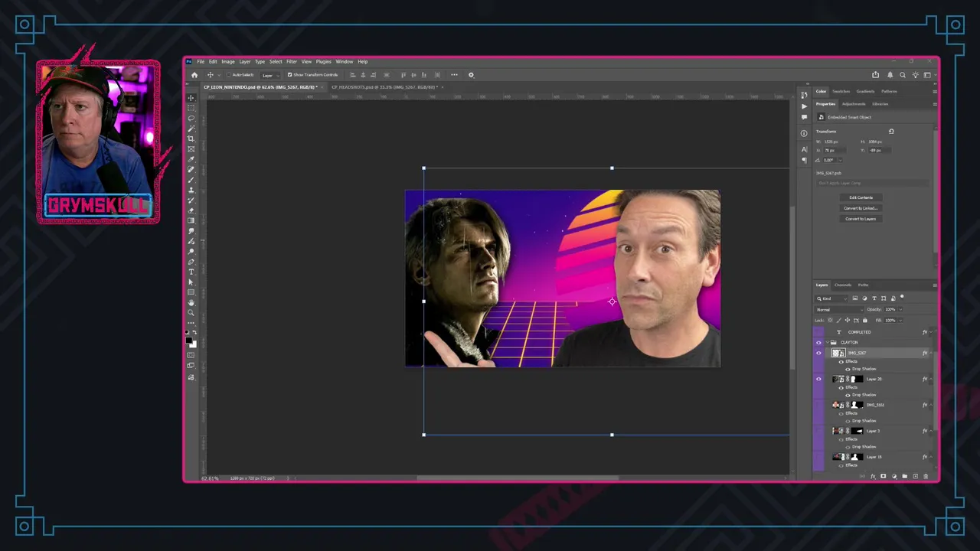Open the Opacity slider dropdown arrow
The image size is (980, 551).
900,309
